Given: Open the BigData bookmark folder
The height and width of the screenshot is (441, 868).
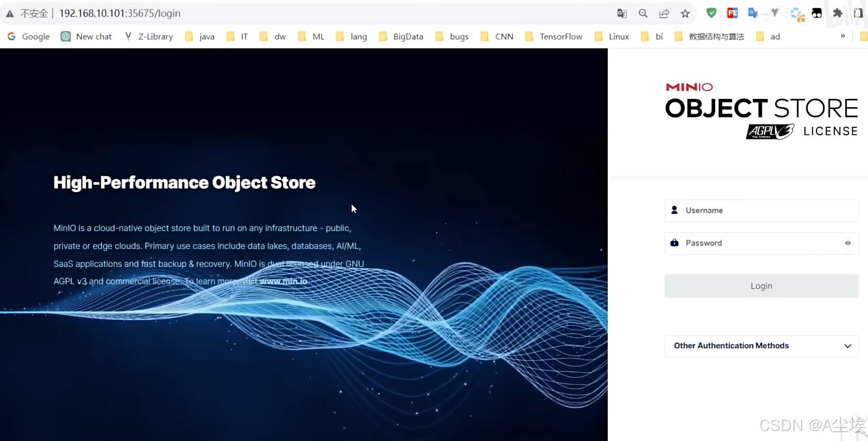Looking at the screenshot, I should pos(401,36).
